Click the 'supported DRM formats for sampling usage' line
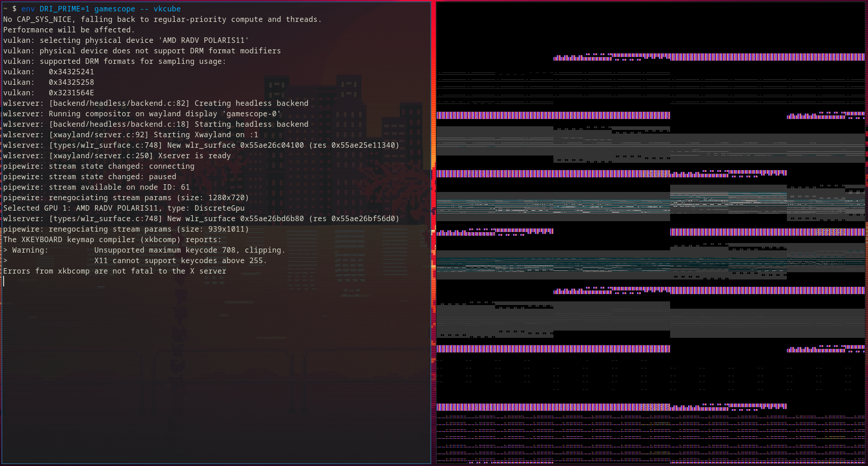This screenshot has width=868, height=466. pyautogui.click(x=114, y=62)
